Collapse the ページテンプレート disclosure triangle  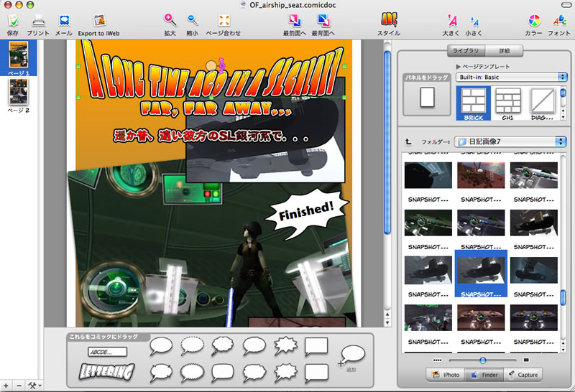[458, 67]
